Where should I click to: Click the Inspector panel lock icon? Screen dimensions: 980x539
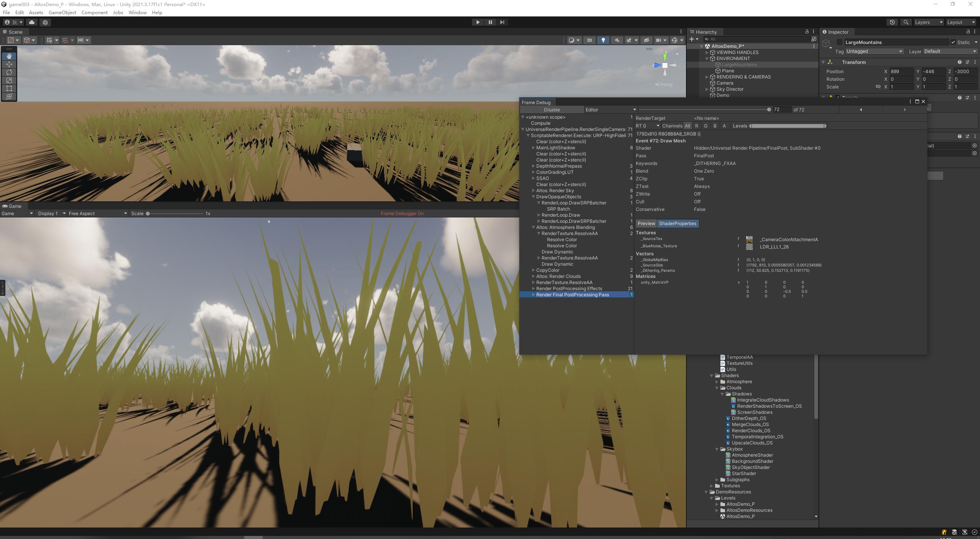pos(968,32)
